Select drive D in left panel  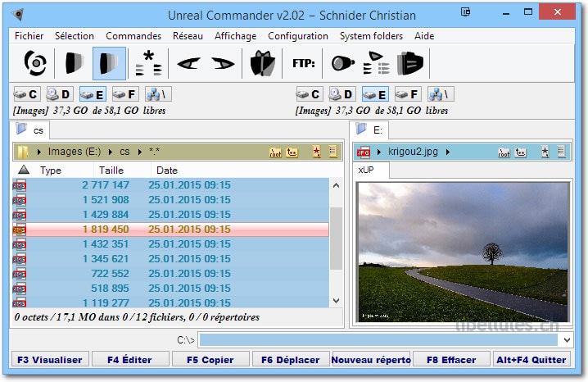(58, 94)
